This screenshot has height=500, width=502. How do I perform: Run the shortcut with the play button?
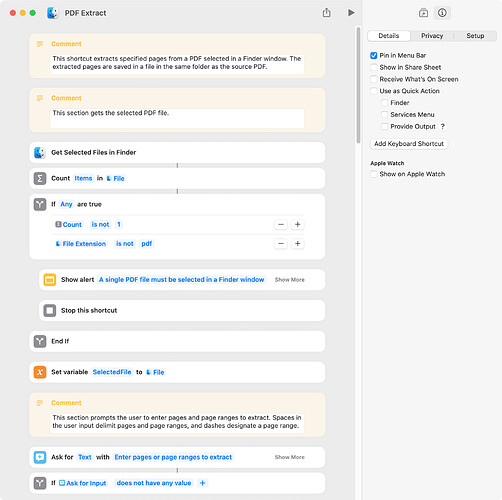pos(351,13)
